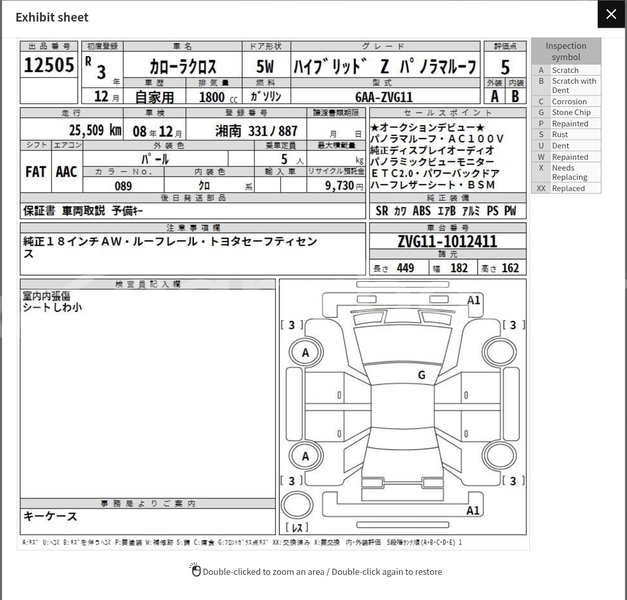627x600 pixels.
Task: Click the rear-left wheel marked A
Action: pos(306,456)
